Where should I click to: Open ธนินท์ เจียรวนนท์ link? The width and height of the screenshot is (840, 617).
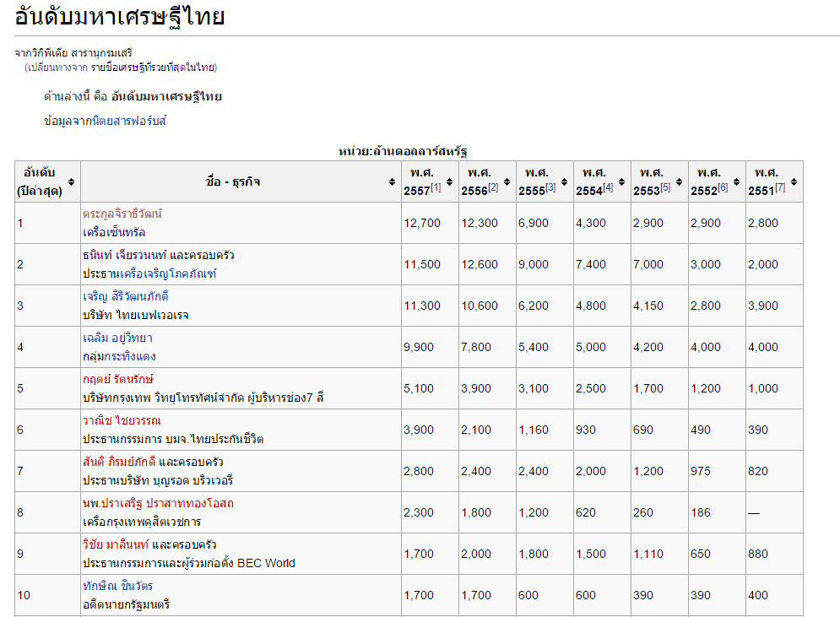pyautogui.click(x=124, y=255)
